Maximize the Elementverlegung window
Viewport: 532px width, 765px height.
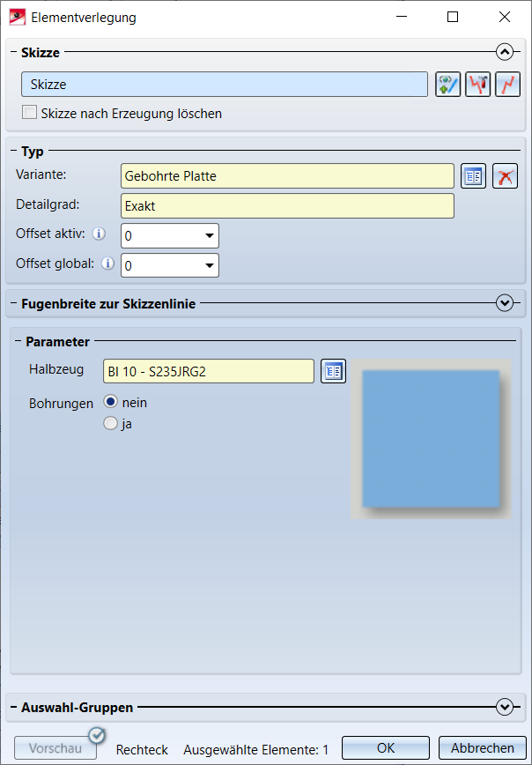[453, 17]
